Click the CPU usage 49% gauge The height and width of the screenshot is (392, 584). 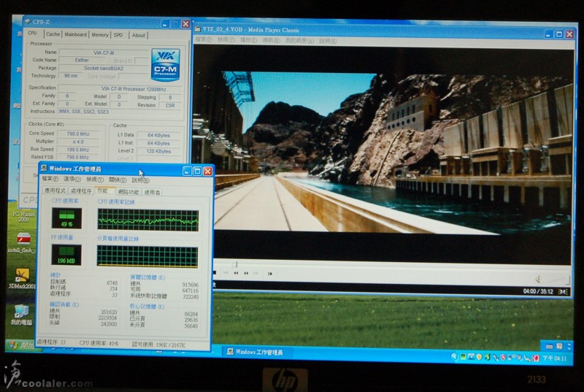[x=66, y=218]
